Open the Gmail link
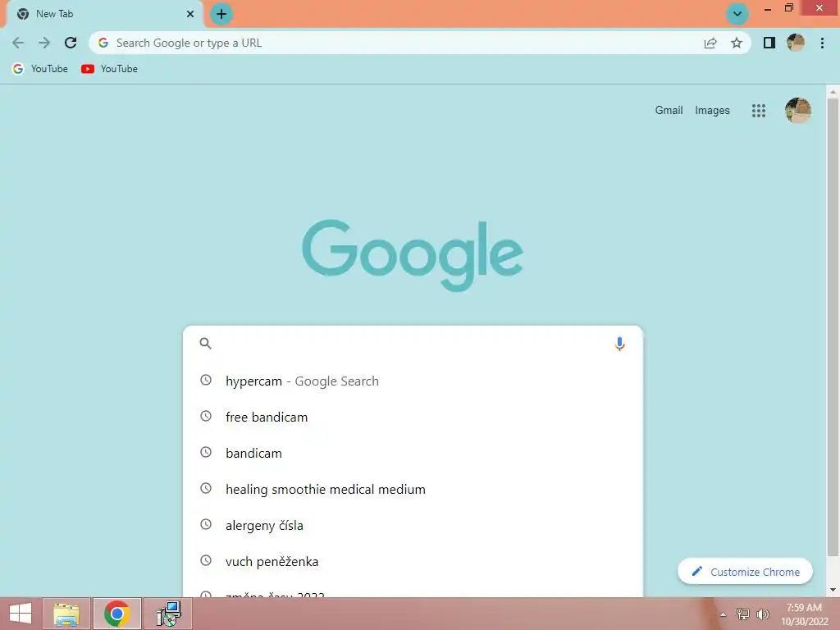Viewport: 840px width, 630px height. tap(669, 111)
